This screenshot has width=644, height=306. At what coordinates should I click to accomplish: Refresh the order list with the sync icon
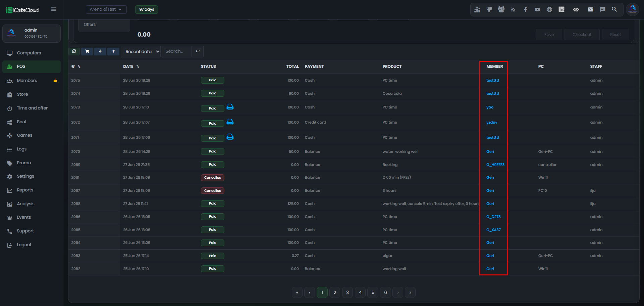[x=74, y=51]
